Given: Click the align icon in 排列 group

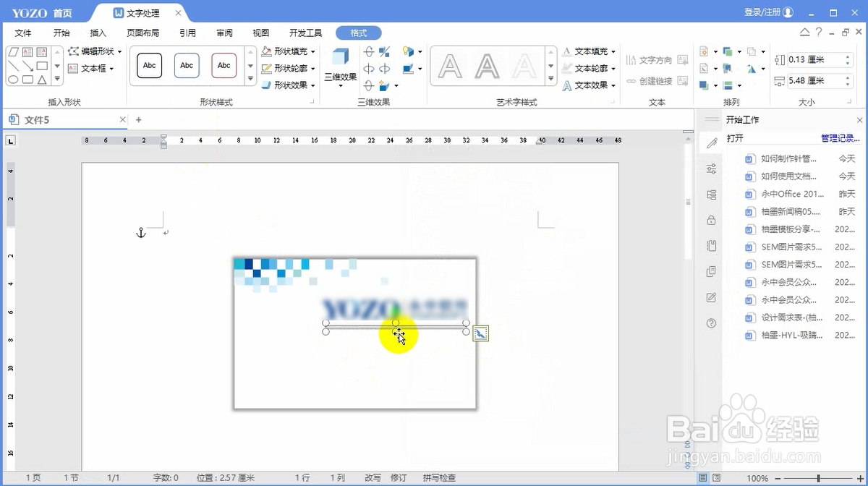Looking at the screenshot, I should [728, 85].
